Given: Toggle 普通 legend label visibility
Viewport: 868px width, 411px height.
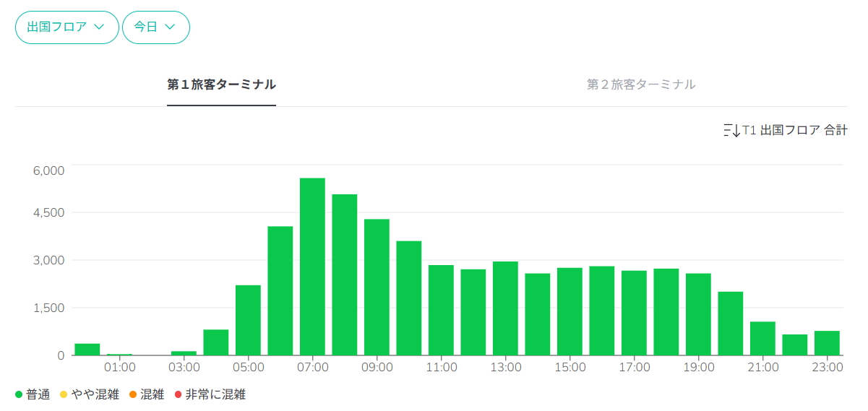Looking at the screenshot, I should (38, 395).
